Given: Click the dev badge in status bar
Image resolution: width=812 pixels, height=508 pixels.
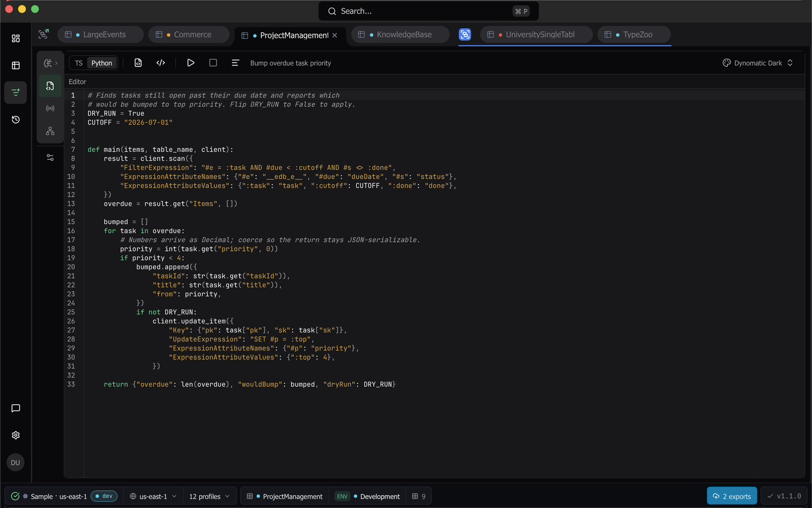Looking at the screenshot, I should [104, 496].
